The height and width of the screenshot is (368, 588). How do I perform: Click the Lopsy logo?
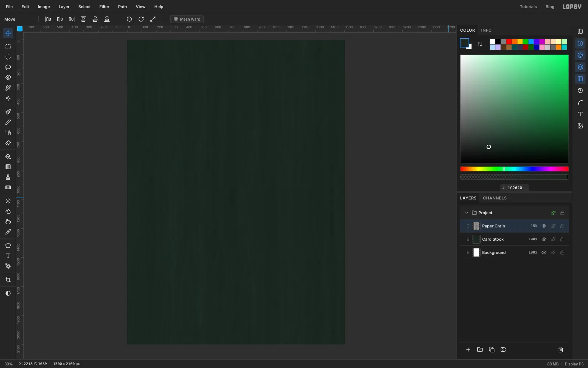(x=572, y=7)
